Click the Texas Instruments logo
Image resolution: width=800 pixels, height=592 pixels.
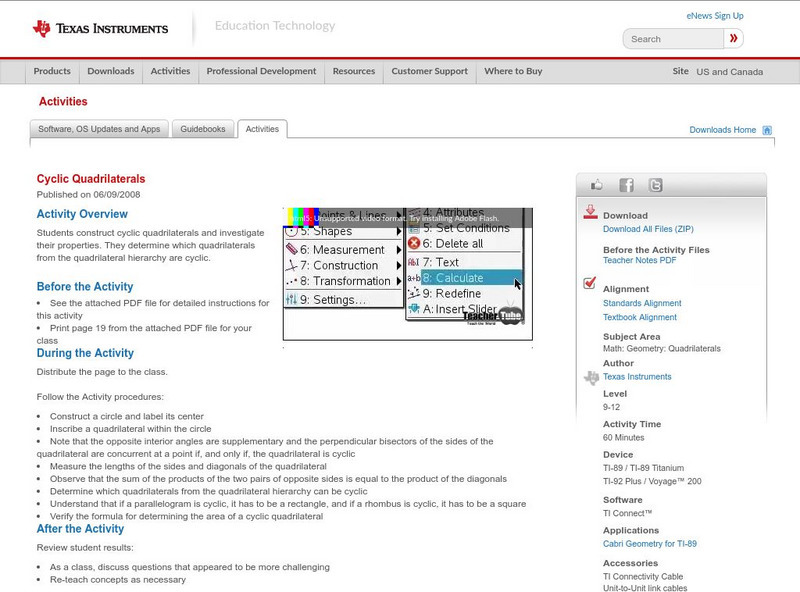[x=100, y=28]
